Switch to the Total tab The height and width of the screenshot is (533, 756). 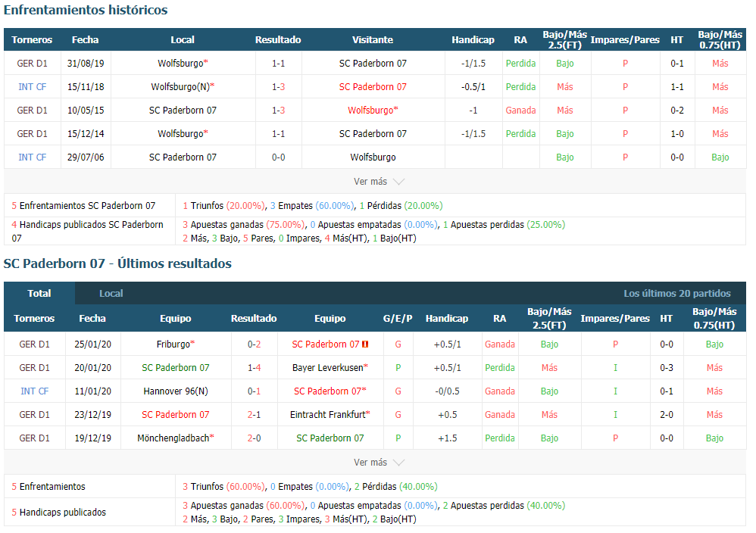(39, 293)
